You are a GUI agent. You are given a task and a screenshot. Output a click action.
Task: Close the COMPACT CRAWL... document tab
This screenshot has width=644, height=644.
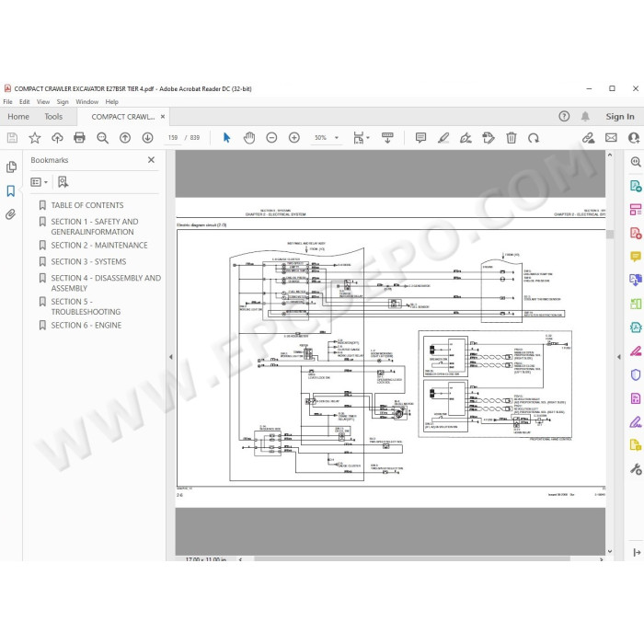[x=163, y=117]
